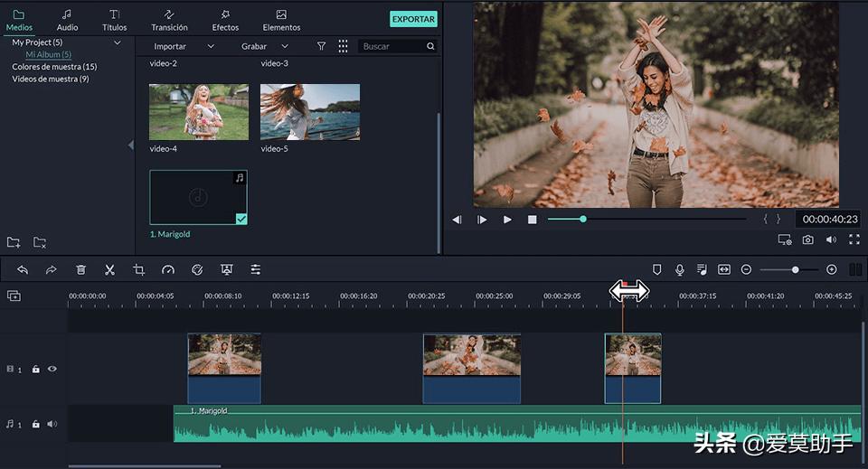Viewport: 868px width, 469px height.
Task: Toggle the lock on video track 1
Action: [36, 369]
